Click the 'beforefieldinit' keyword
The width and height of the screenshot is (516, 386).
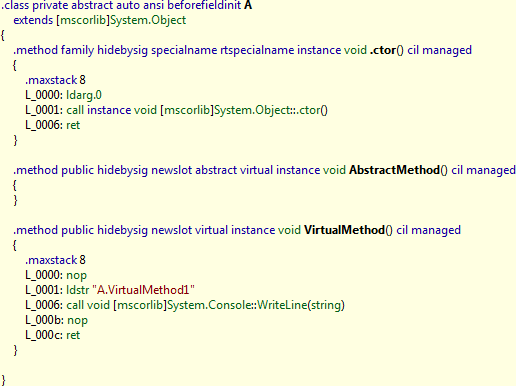click(204, 5)
